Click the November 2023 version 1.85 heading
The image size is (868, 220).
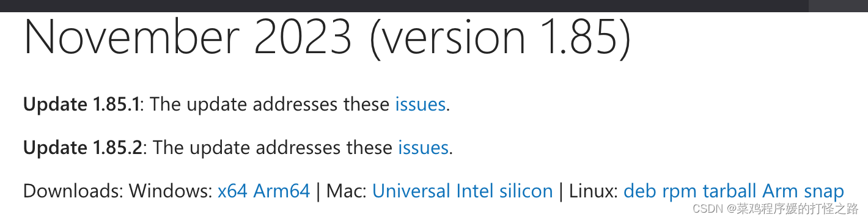pyautogui.click(x=327, y=37)
